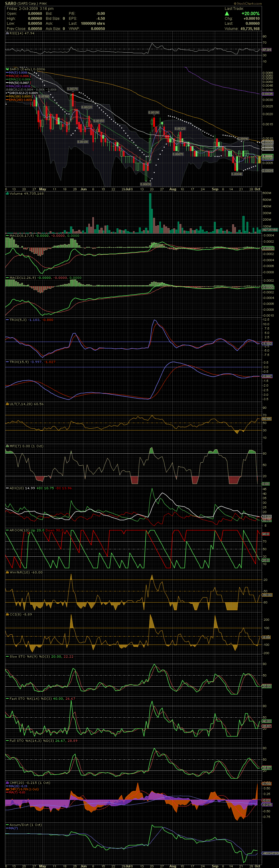
Task: Click the RSI 47.94 value tag
Action: click(x=267, y=50)
